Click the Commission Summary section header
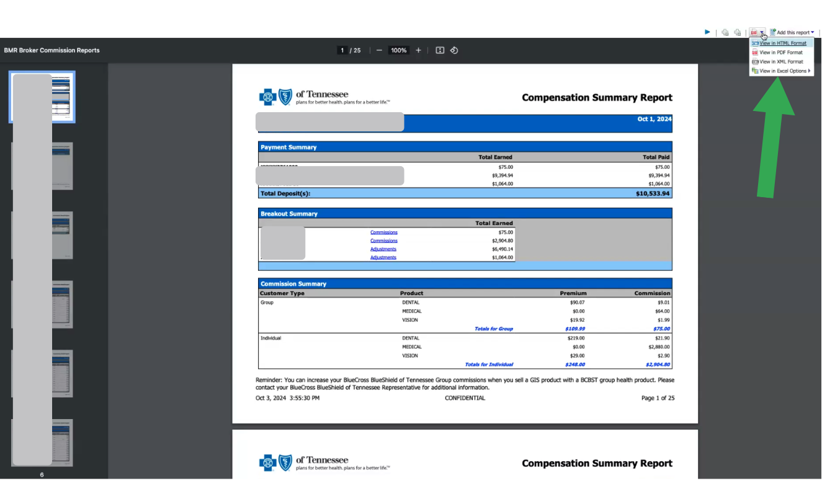Screen dimensions: 822x504 point(465,284)
